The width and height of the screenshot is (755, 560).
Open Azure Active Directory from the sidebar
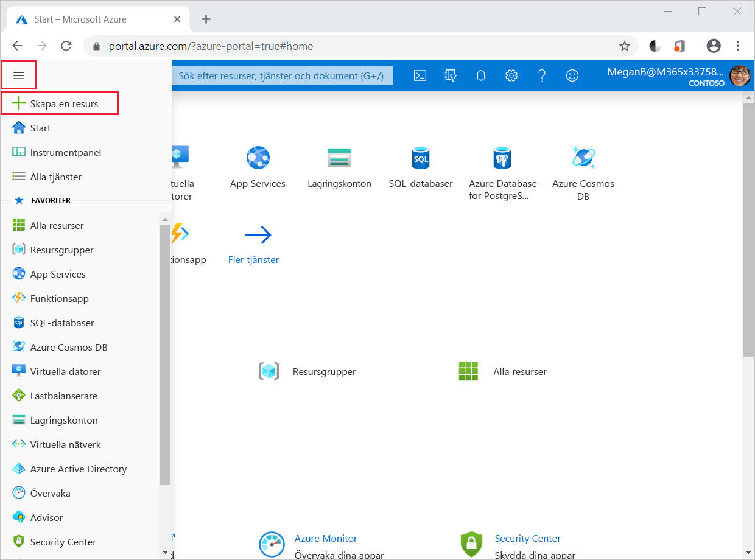78,469
